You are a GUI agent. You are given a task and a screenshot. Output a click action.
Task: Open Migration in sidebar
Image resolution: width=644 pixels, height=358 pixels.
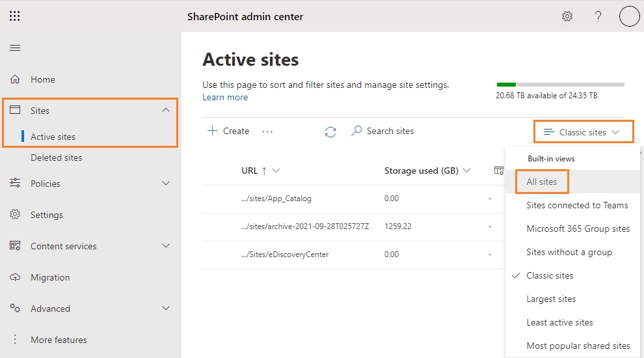click(x=50, y=277)
